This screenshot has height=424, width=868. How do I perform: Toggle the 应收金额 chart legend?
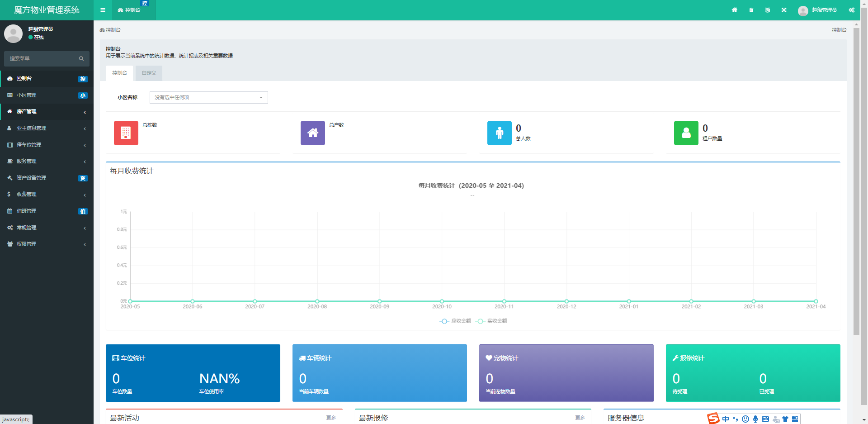(x=455, y=321)
